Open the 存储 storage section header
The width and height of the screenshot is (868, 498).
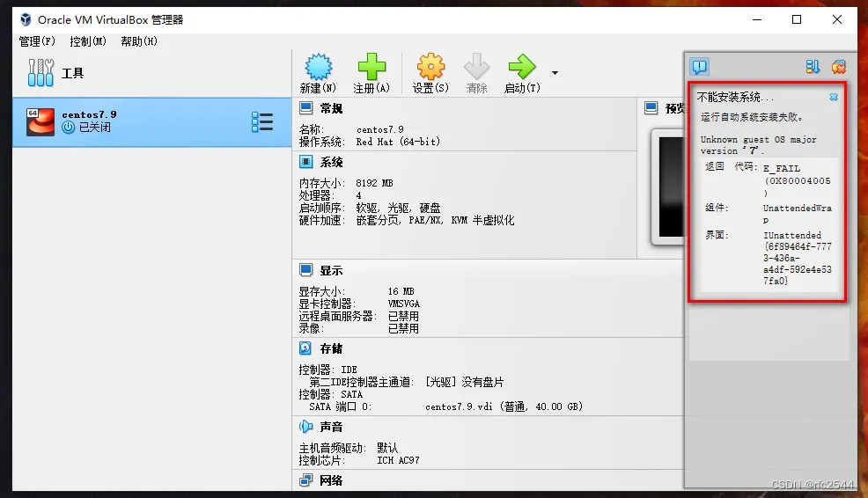pyautogui.click(x=331, y=348)
